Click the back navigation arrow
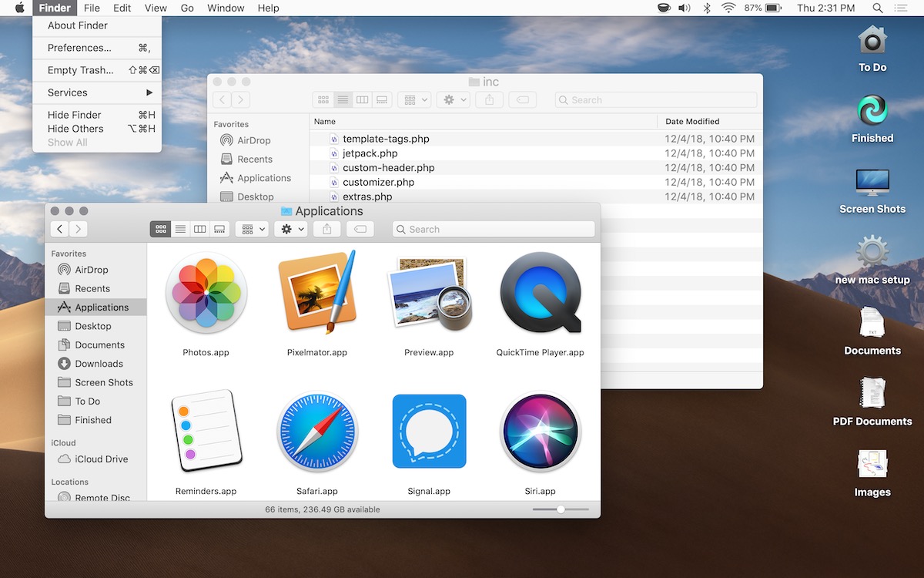The width and height of the screenshot is (924, 578). pos(59,228)
